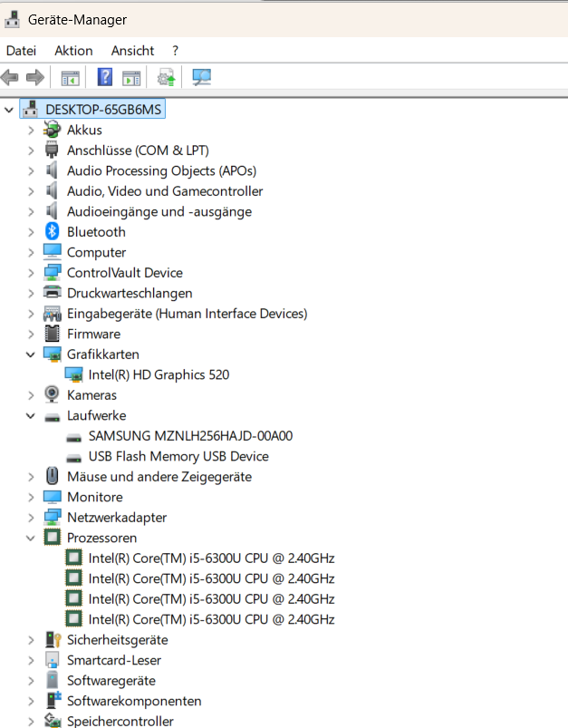
Task: Select the first i5-6300U processor entry
Action: 212,558
